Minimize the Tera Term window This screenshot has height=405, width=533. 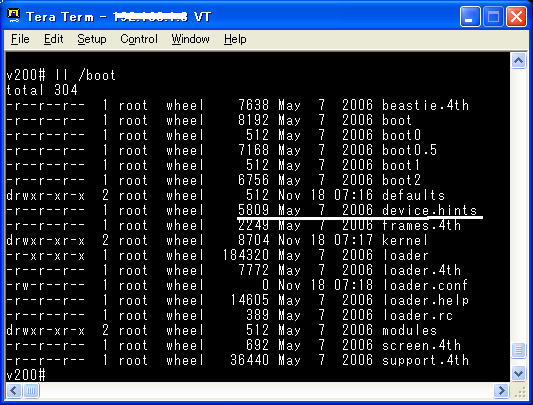coord(470,16)
